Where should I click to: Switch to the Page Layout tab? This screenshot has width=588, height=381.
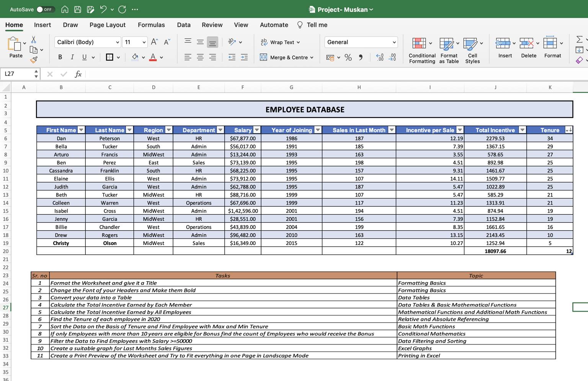tap(108, 25)
